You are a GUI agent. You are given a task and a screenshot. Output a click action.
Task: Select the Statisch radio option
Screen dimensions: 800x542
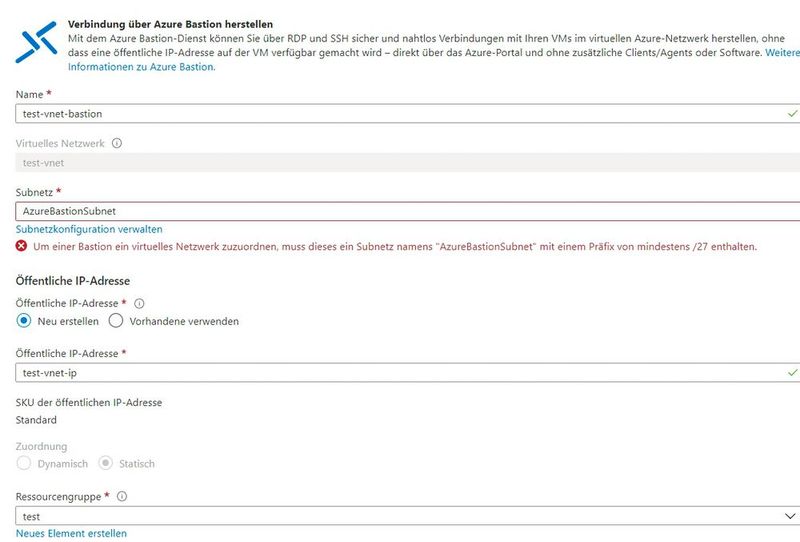(x=106, y=463)
